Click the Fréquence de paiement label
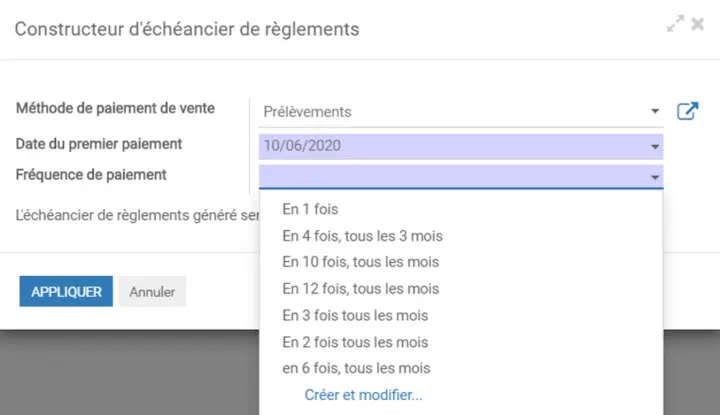Image resolution: width=720 pixels, height=415 pixels. (x=91, y=175)
